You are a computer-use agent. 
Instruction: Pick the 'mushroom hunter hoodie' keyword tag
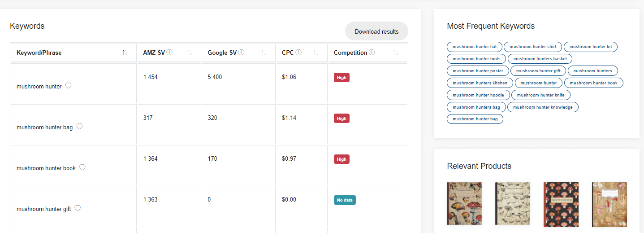pyautogui.click(x=478, y=95)
